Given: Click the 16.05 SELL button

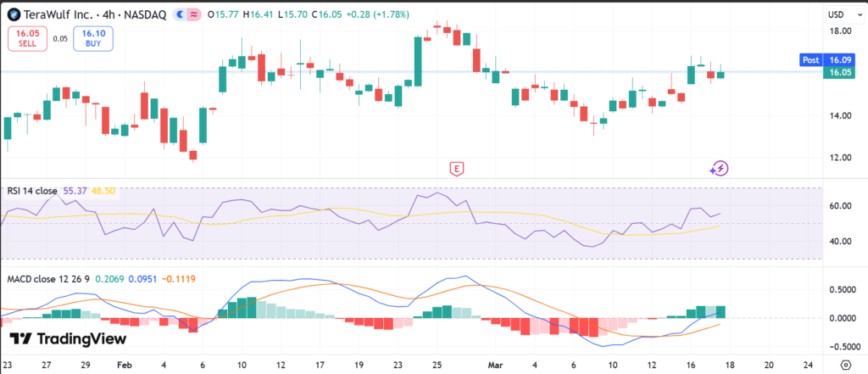Looking at the screenshot, I should pos(27,38).
